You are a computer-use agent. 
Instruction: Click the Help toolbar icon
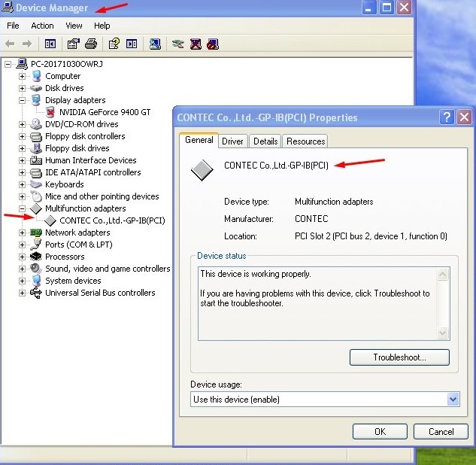pyautogui.click(x=114, y=44)
